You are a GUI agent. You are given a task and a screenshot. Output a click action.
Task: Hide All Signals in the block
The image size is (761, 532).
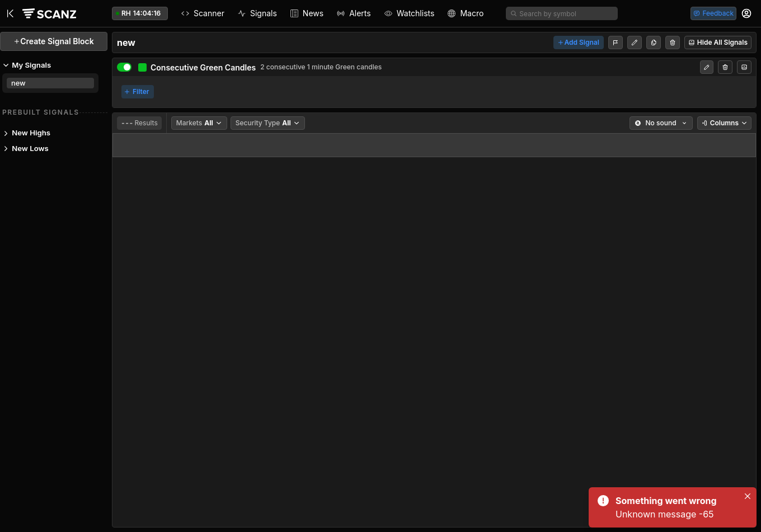point(717,43)
